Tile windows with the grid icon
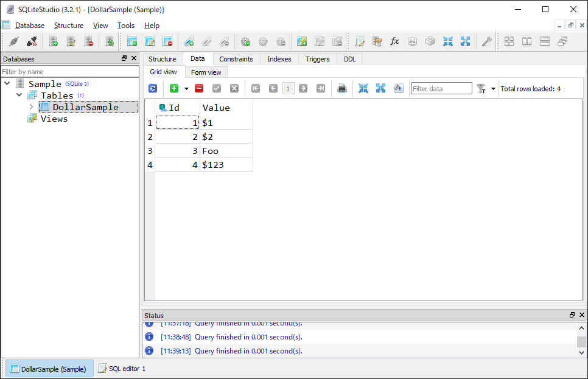The image size is (588, 379). pos(509,41)
